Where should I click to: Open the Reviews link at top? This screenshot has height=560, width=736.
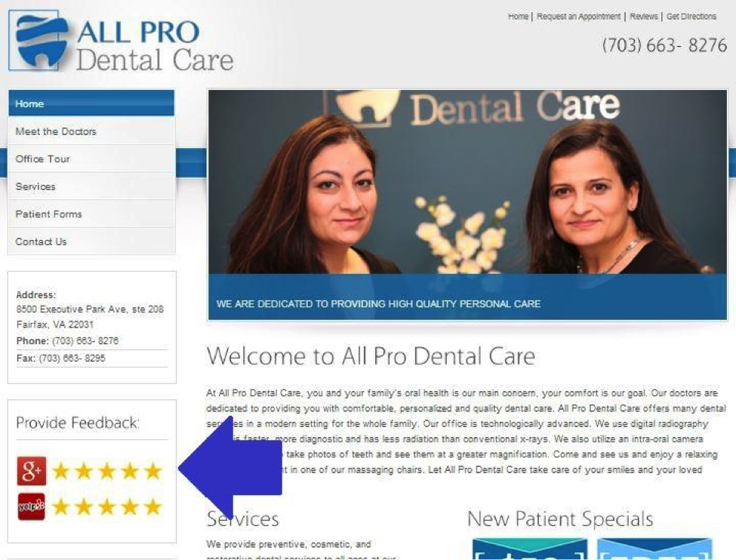pyautogui.click(x=644, y=17)
